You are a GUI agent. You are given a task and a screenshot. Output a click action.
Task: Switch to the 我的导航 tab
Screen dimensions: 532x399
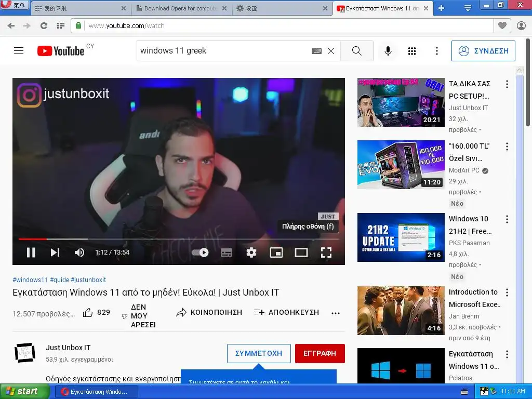(80, 8)
